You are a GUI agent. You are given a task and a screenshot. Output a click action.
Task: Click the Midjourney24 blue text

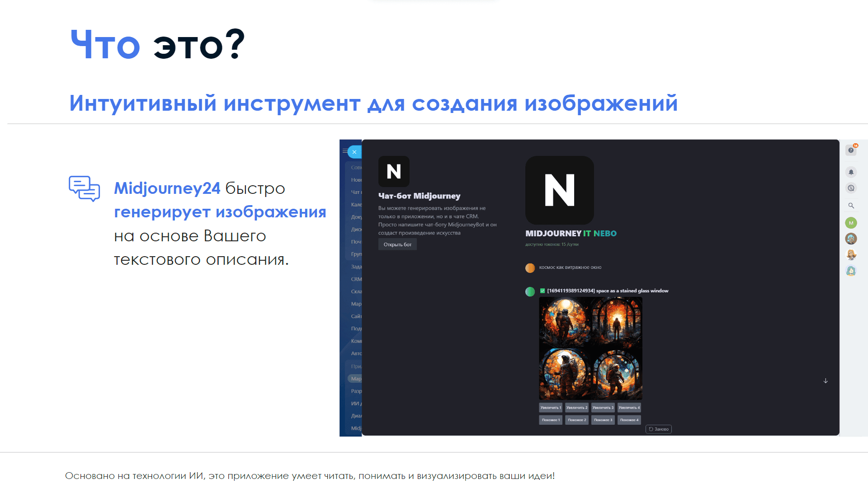coord(167,188)
